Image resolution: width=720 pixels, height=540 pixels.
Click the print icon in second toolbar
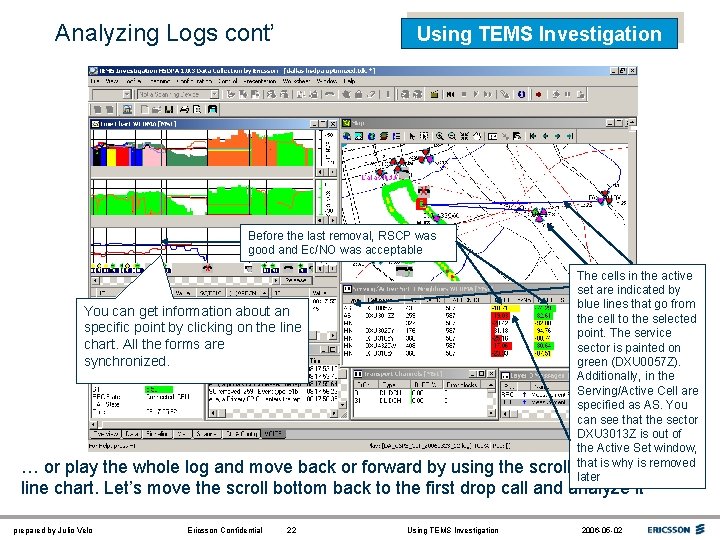coord(184,109)
